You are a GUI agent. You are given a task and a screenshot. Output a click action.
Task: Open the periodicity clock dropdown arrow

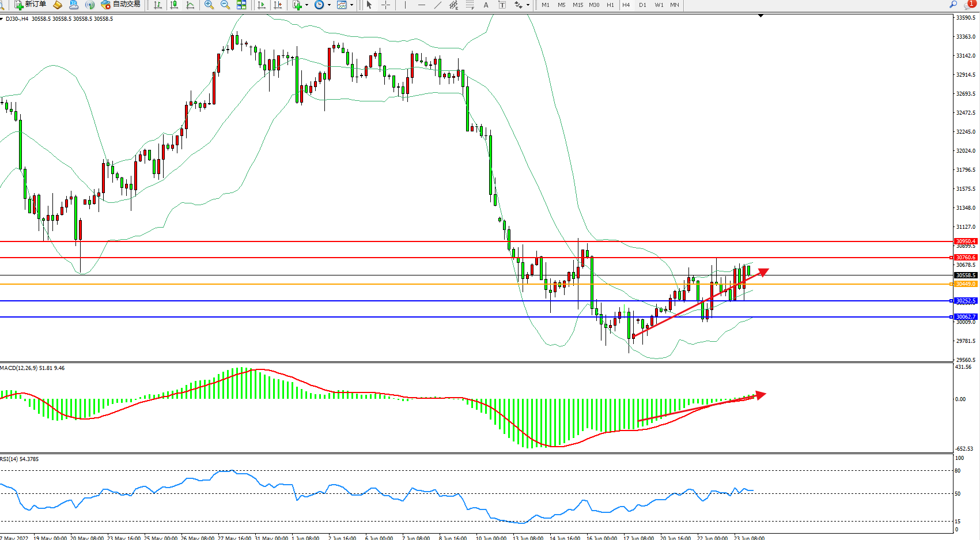click(329, 5)
